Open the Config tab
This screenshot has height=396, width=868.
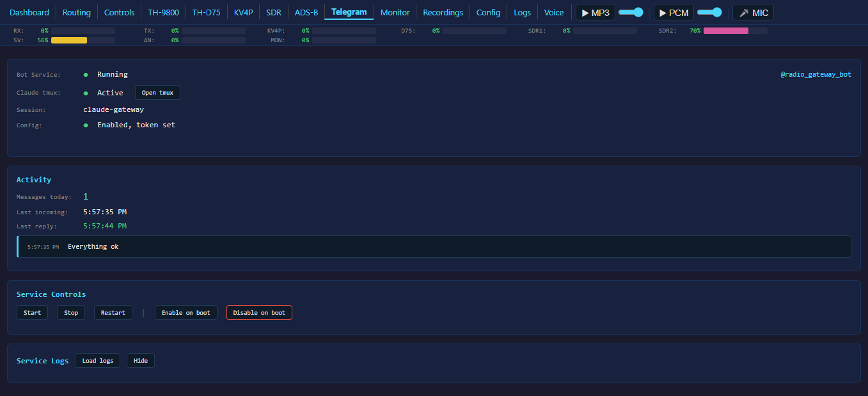pos(489,12)
